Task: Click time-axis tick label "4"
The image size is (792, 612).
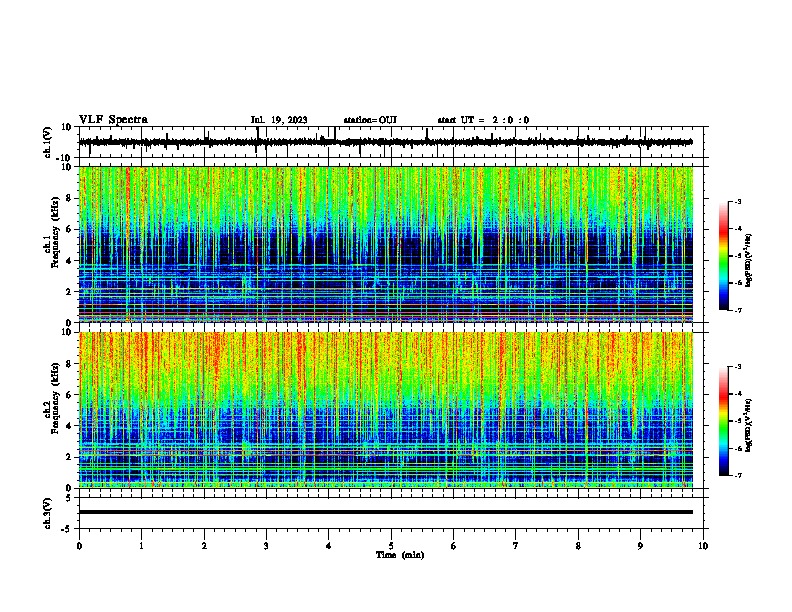Action: 329,545
